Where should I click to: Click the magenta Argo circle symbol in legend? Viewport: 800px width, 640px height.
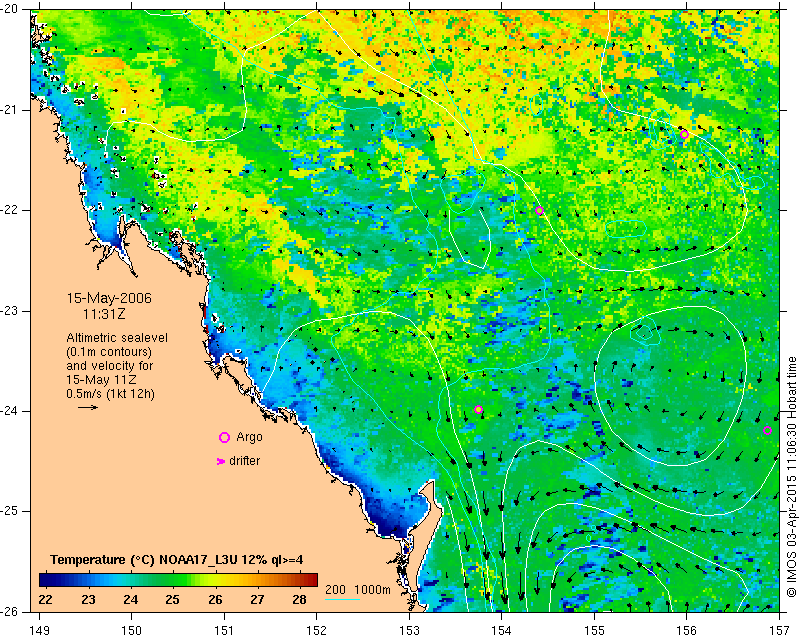(x=224, y=437)
